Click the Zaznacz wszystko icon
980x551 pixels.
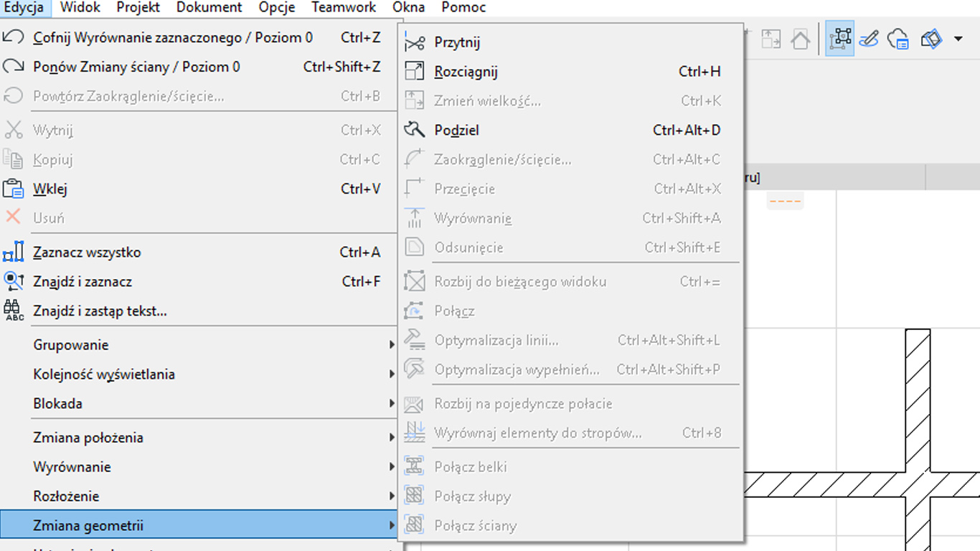14,253
